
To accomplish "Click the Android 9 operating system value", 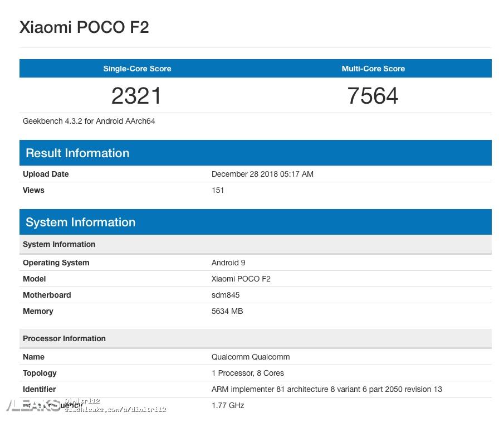I will point(228,263).
